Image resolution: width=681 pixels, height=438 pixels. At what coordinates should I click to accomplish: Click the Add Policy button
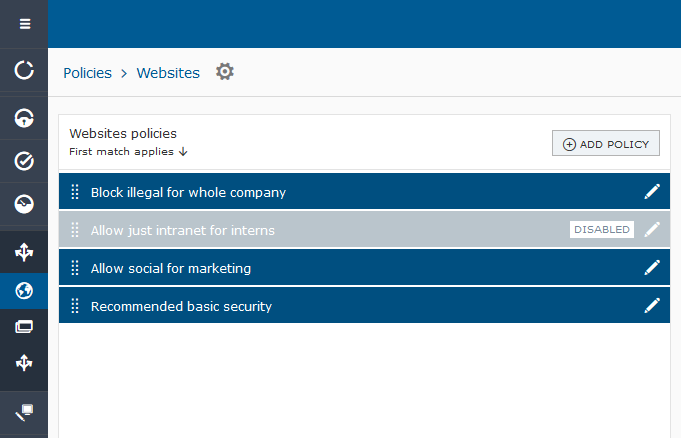tap(606, 144)
